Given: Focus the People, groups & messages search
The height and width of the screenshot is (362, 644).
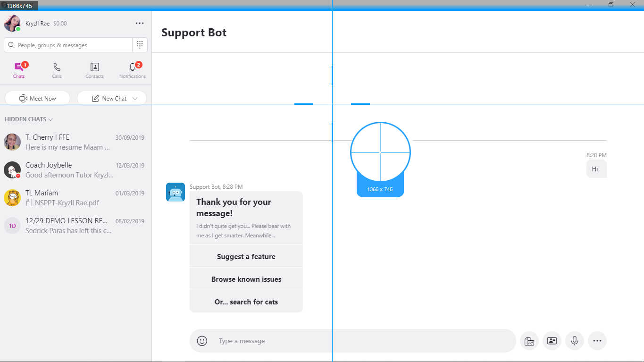Looking at the screenshot, I should (68, 45).
